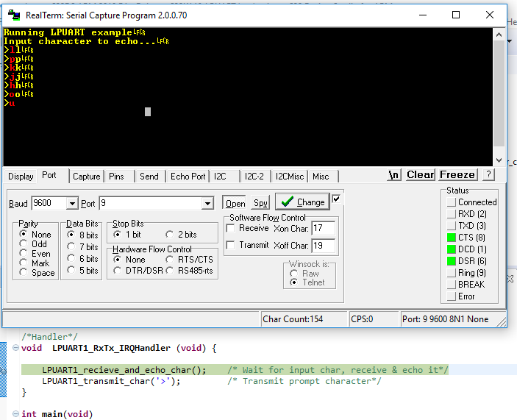Click the CPS:0 status bar entry
Screen dimensions: 517x420
(362, 319)
